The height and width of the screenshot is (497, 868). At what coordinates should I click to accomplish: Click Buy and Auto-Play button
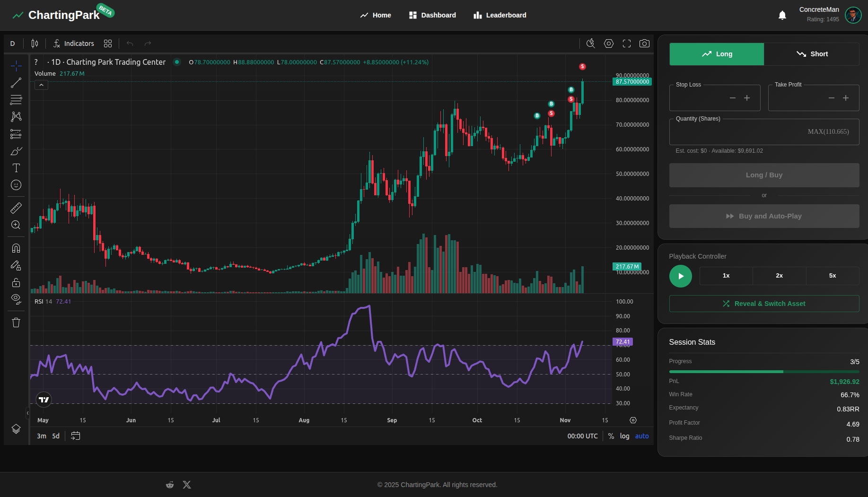(764, 216)
